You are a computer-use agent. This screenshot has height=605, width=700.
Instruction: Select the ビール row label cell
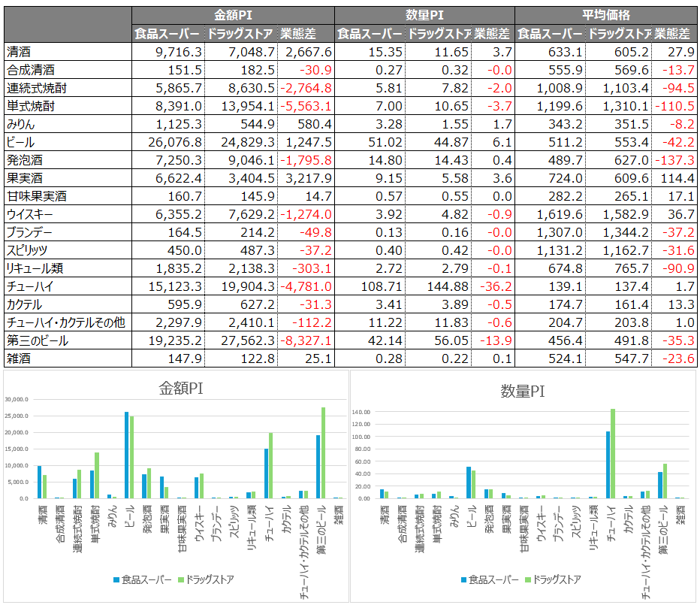pos(68,142)
